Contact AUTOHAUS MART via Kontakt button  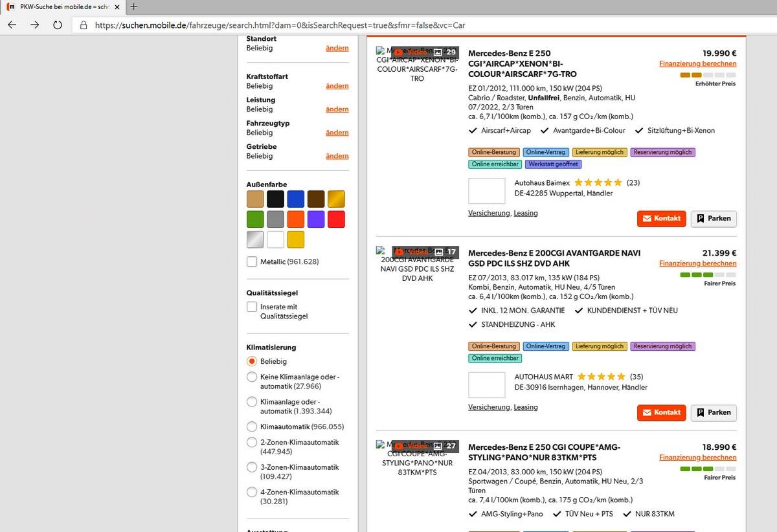(661, 412)
